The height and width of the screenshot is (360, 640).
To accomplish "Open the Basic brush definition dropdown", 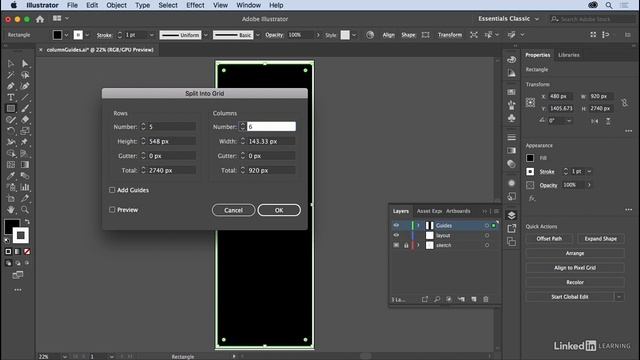I will tap(258, 35).
